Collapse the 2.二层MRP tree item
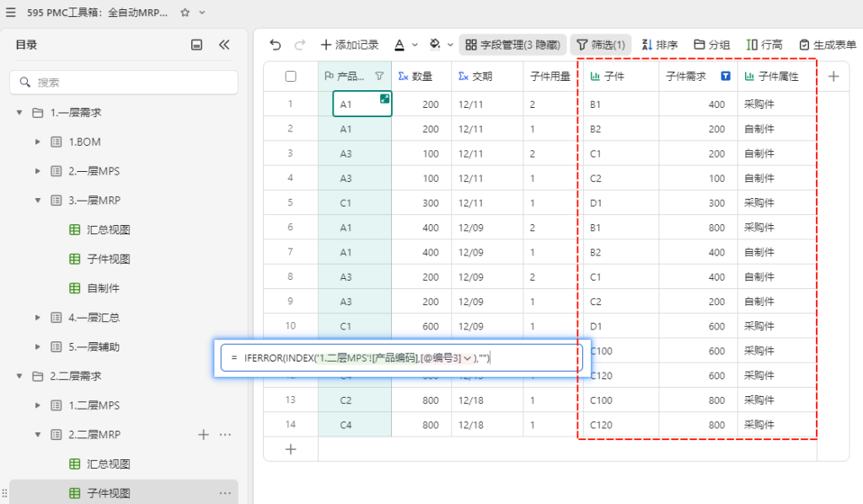This screenshot has height=504, width=863. [x=37, y=435]
